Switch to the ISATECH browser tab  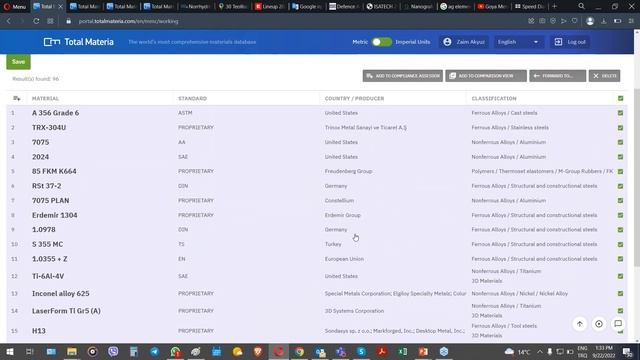380,6
